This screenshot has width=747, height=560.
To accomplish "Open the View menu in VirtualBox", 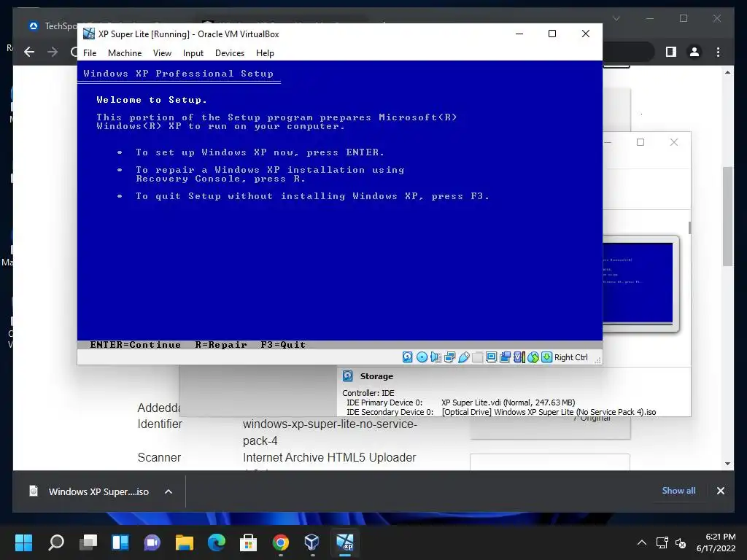I will pyautogui.click(x=162, y=52).
